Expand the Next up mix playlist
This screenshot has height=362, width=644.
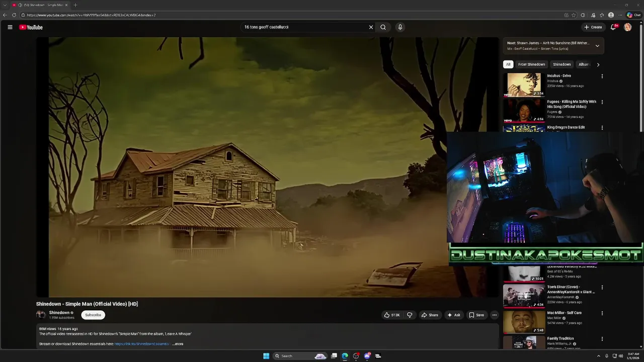(597, 46)
